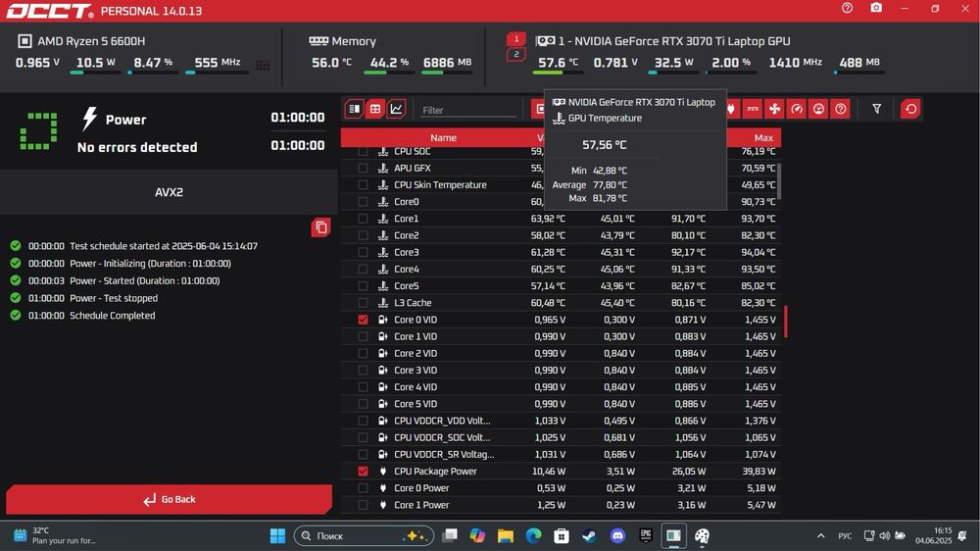This screenshot has height=551, width=980.
Task: Click the AVX2 instruction set label
Action: 169,192
